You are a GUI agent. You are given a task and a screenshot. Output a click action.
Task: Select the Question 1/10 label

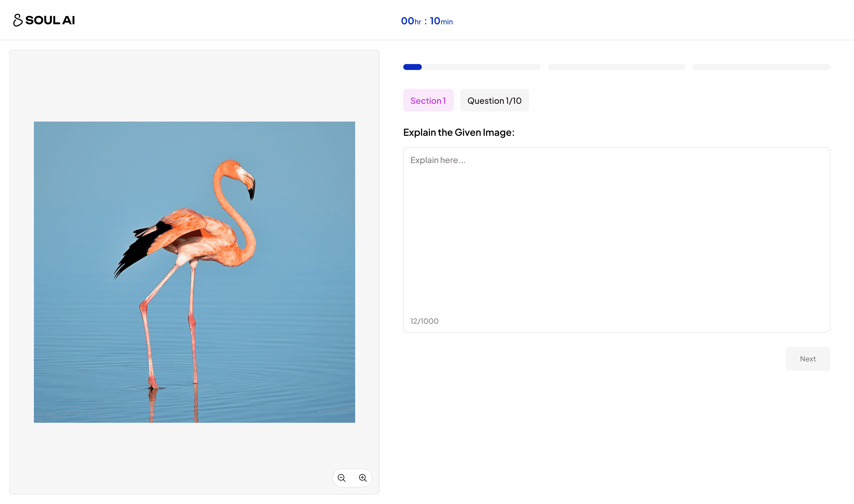494,101
